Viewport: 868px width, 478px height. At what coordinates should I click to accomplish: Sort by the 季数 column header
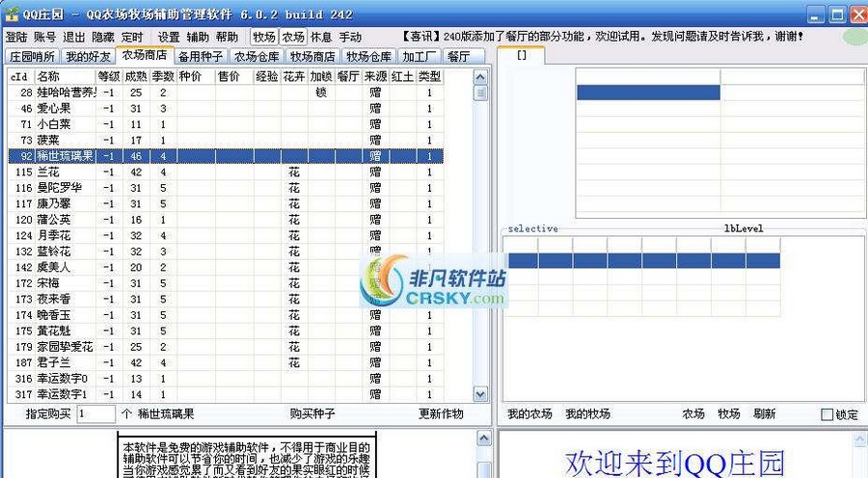[163, 76]
